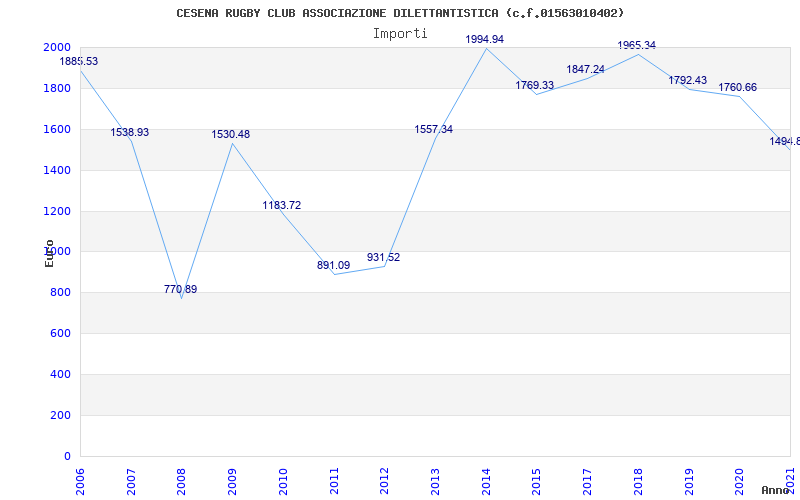The width and height of the screenshot is (800, 500).
Task: Click the x-axis year 2010
Action: coord(284,482)
